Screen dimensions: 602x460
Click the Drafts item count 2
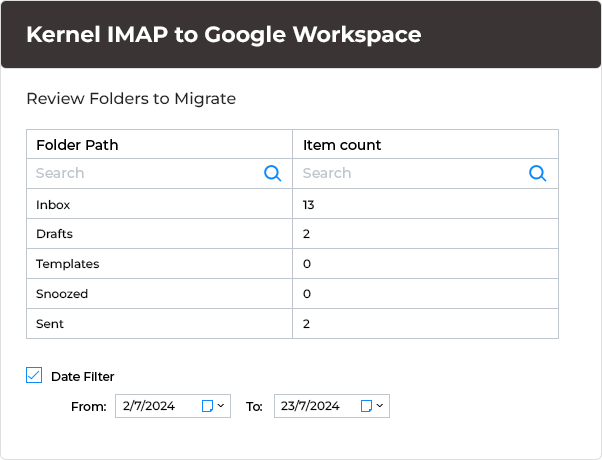(306, 234)
